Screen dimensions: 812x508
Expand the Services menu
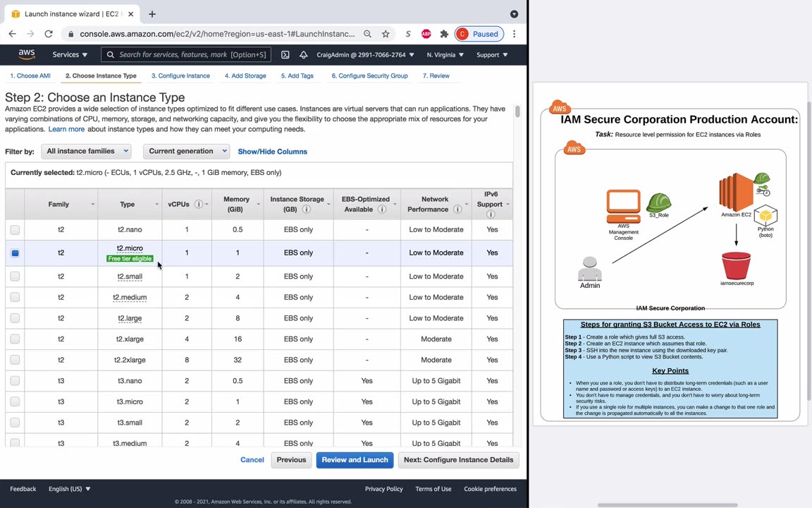click(70, 54)
